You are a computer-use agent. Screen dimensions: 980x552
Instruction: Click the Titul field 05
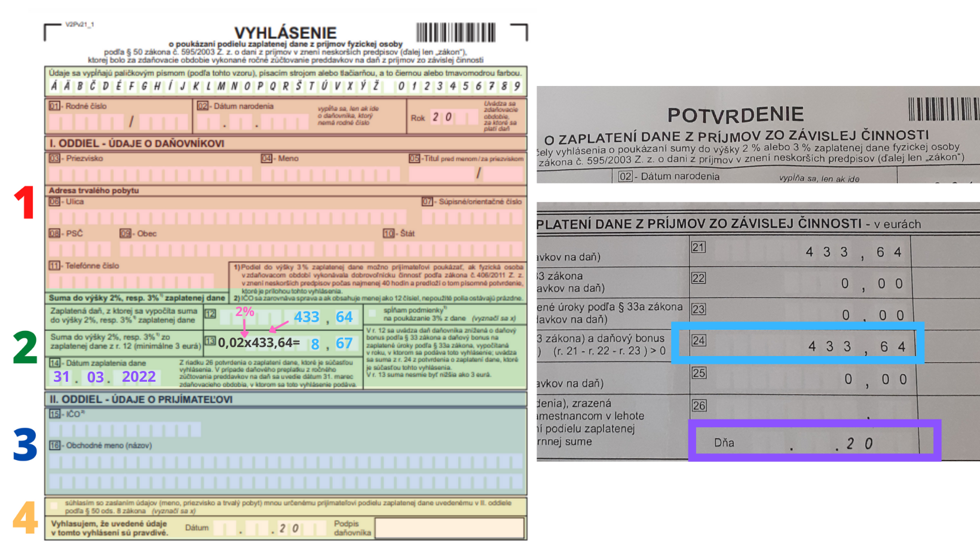click(466, 174)
